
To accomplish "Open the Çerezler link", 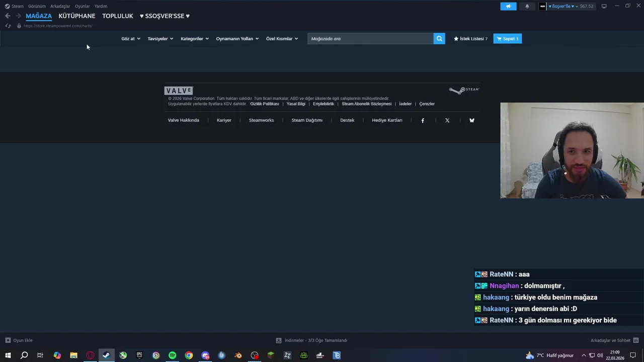I will pyautogui.click(x=427, y=104).
